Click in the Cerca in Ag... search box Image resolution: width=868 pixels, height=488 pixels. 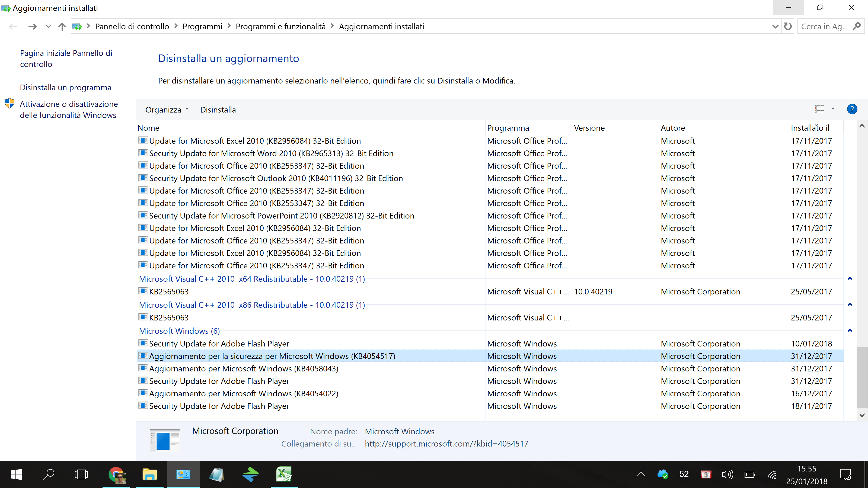[x=824, y=27]
